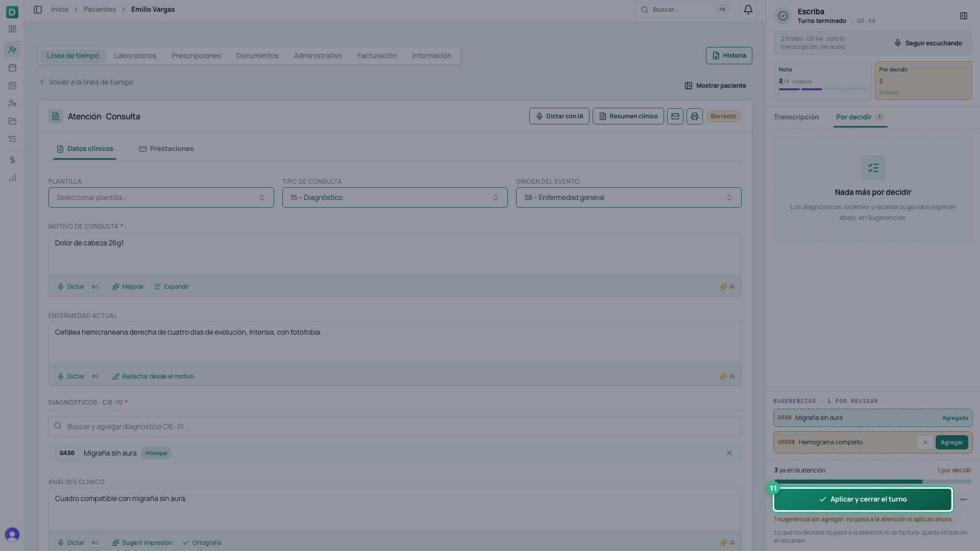Open the dollar billing icon in the sidebar
Screen dimensions: 980x551
point(12,160)
